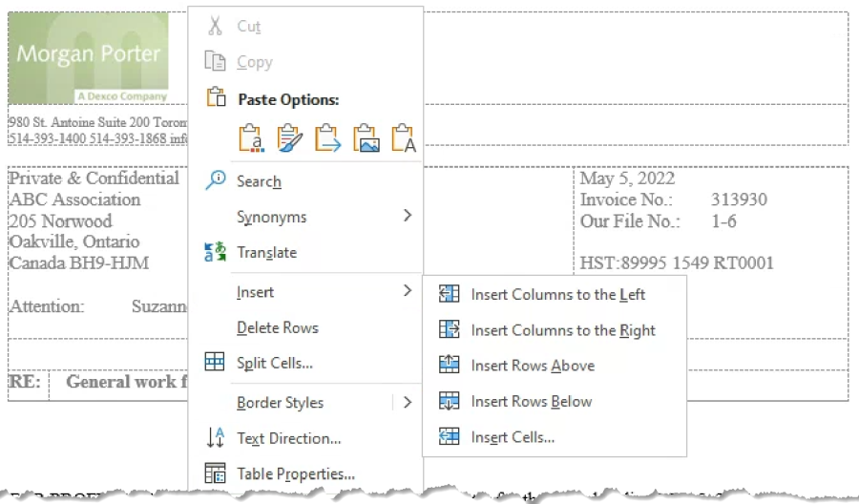The width and height of the screenshot is (859, 504).
Task: Click the Insert Rows Below icon
Action: tap(450, 401)
